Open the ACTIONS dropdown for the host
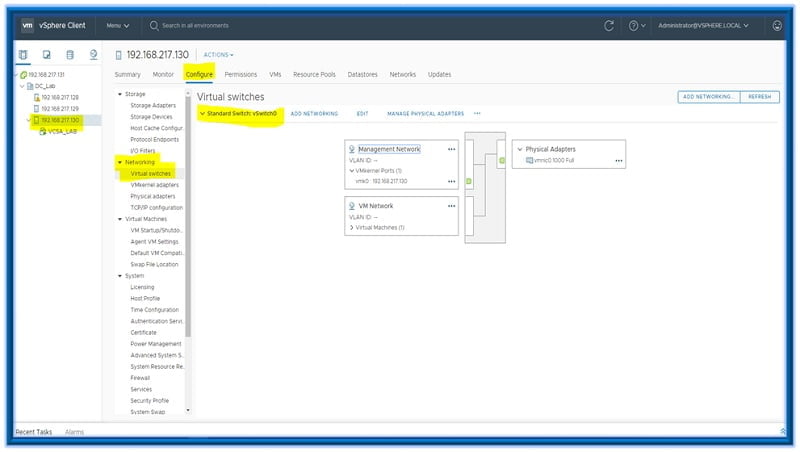Screen dimensions: 800x452 (218, 55)
